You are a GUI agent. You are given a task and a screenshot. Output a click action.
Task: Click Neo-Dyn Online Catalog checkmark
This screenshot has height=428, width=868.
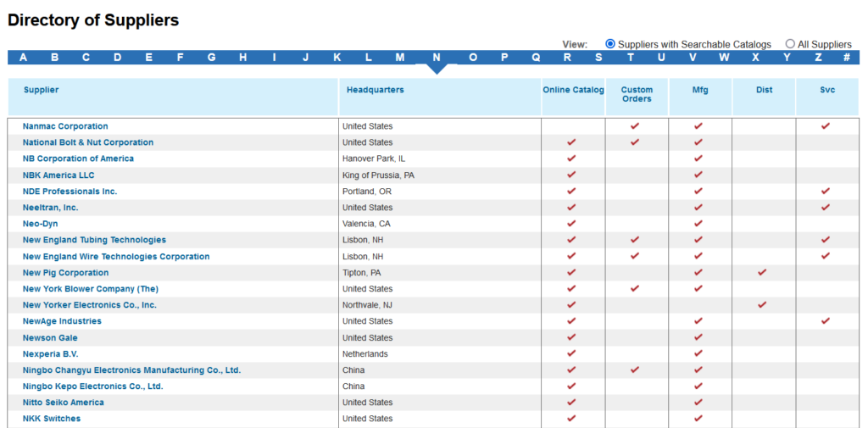[572, 224]
